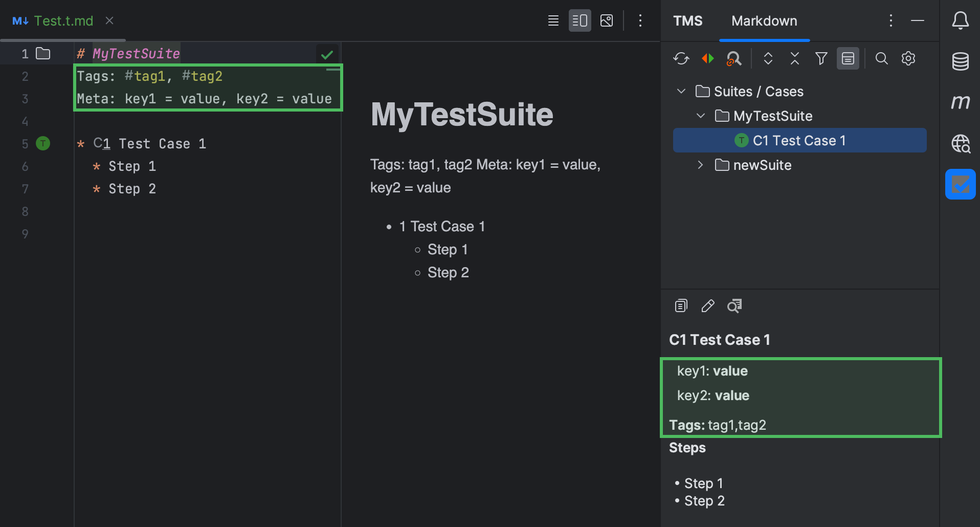
Task: Collapse all nodes using the collapse-all icon
Action: (794, 58)
